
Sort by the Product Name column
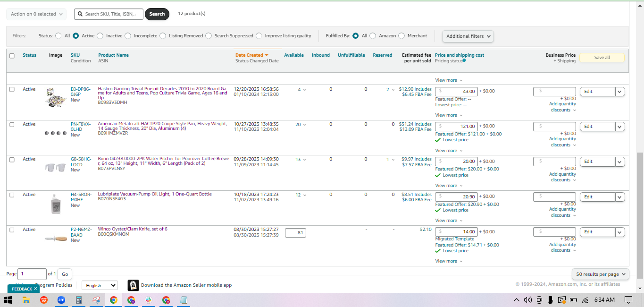tap(113, 55)
